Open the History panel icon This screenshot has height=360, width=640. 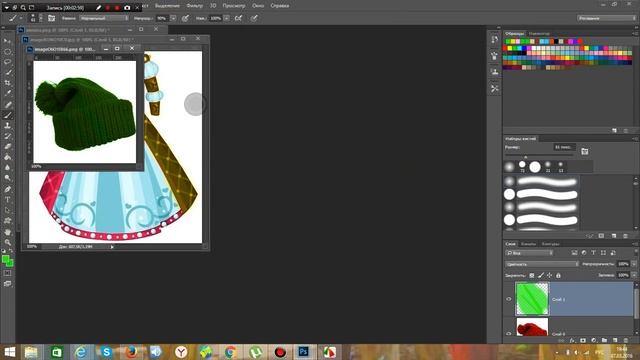pos(495,40)
